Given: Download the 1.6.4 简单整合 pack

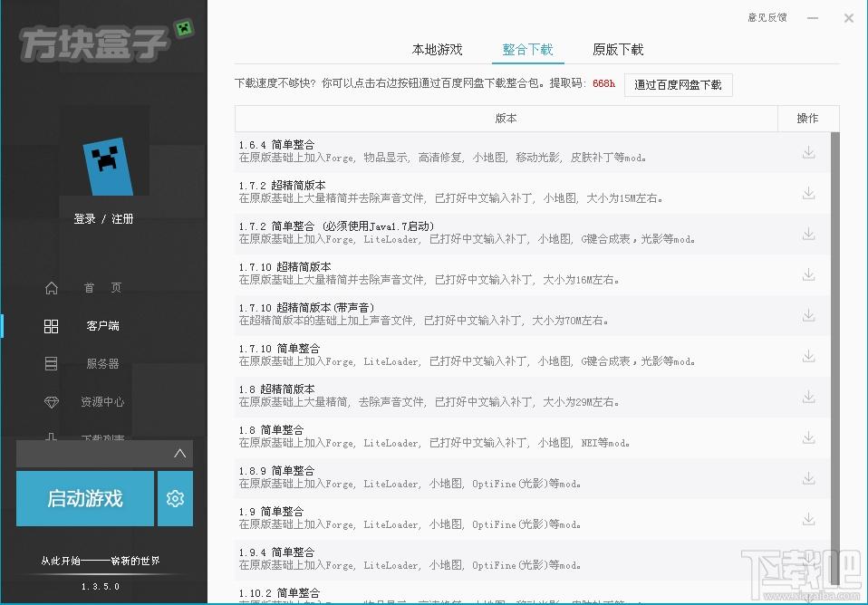Looking at the screenshot, I should click(x=808, y=152).
